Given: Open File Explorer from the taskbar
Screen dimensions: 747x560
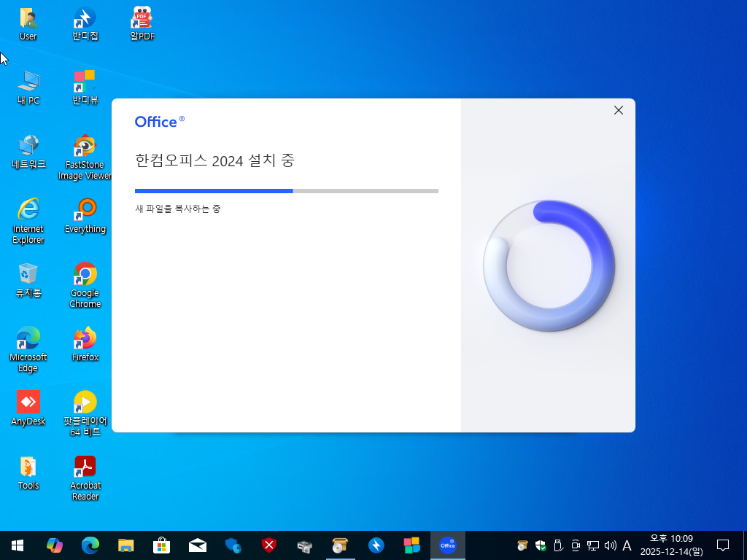Looking at the screenshot, I should pos(125,545).
